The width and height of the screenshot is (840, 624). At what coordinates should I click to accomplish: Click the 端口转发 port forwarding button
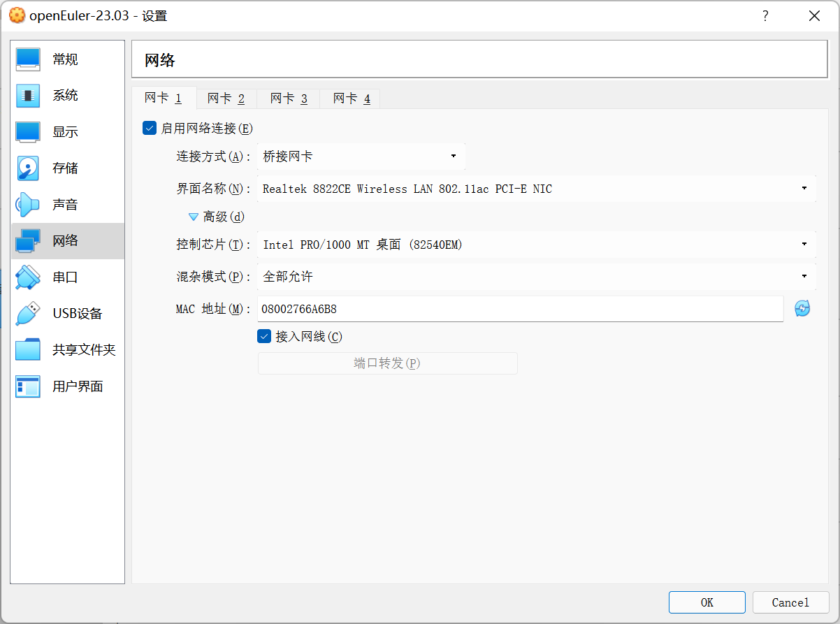(388, 363)
